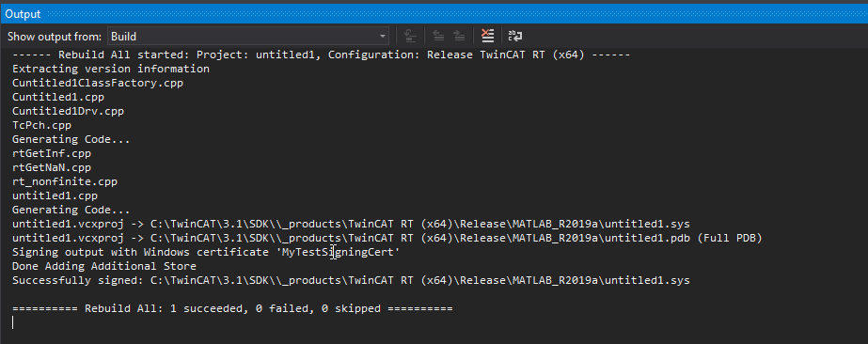
Task: Click the Output panel title bar
Action: tap(434, 14)
